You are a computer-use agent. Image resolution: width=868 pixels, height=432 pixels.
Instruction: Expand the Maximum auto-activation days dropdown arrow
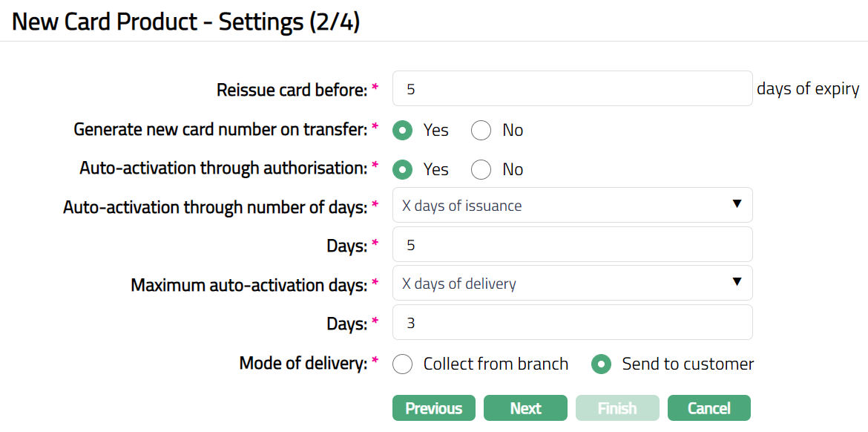tap(737, 282)
